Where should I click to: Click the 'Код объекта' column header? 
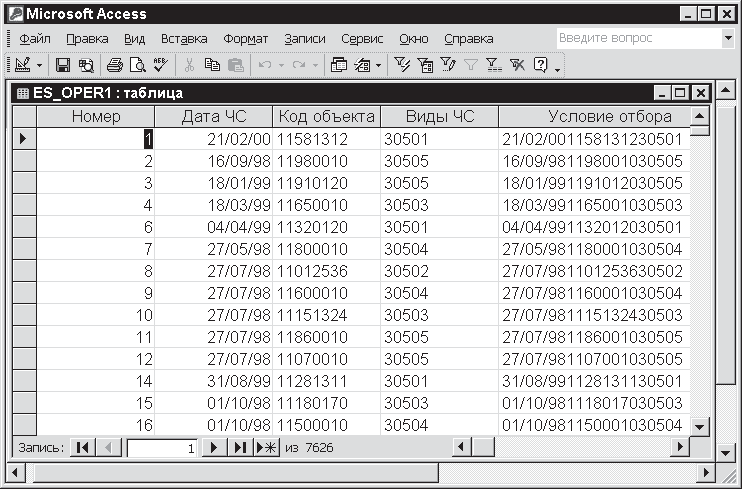click(x=326, y=116)
